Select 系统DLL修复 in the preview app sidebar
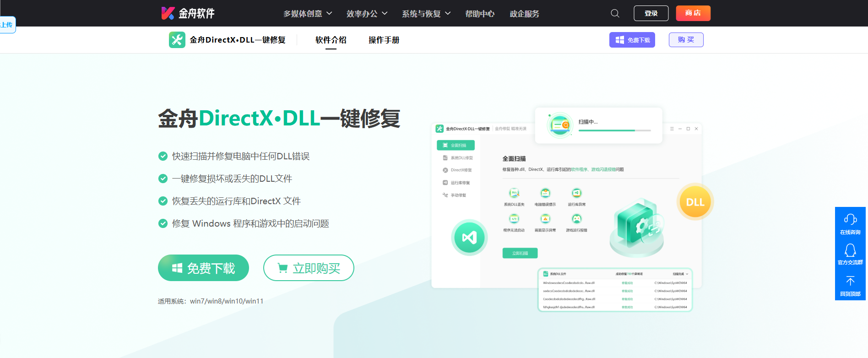Viewport: 868px width, 358px height. (x=458, y=158)
